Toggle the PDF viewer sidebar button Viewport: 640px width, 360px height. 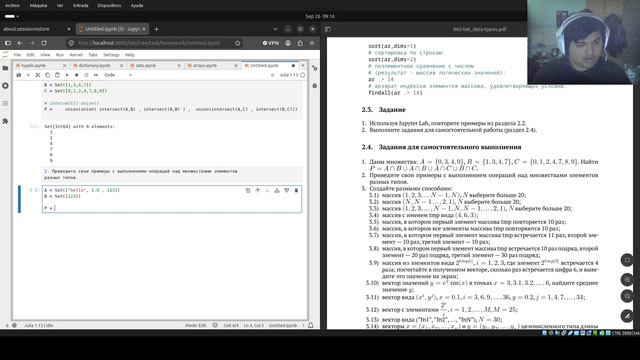coord(328,29)
